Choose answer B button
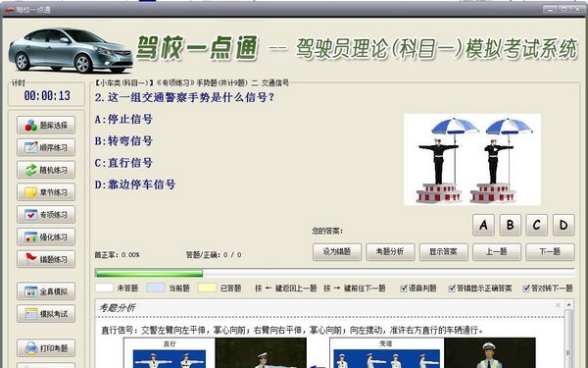This screenshot has width=588, height=368. [510, 225]
